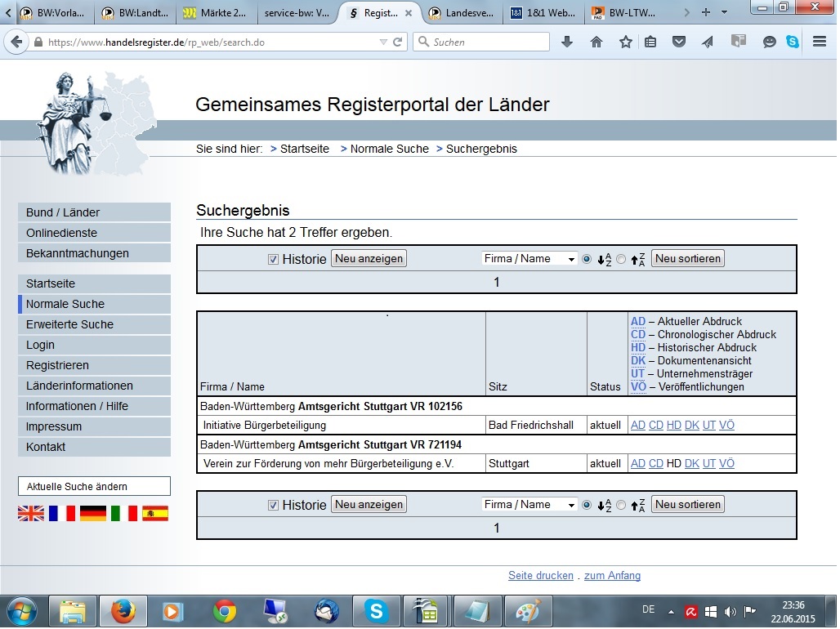This screenshot has height=629, width=840.
Task: Reload page with the address bar refresh icon
Action: coord(398,42)
